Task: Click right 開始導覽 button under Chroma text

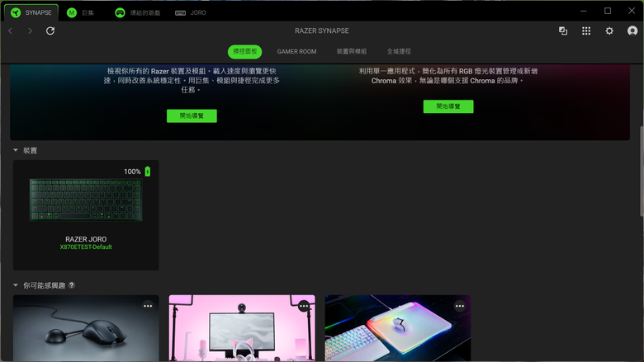Action: tap(448, 106)
